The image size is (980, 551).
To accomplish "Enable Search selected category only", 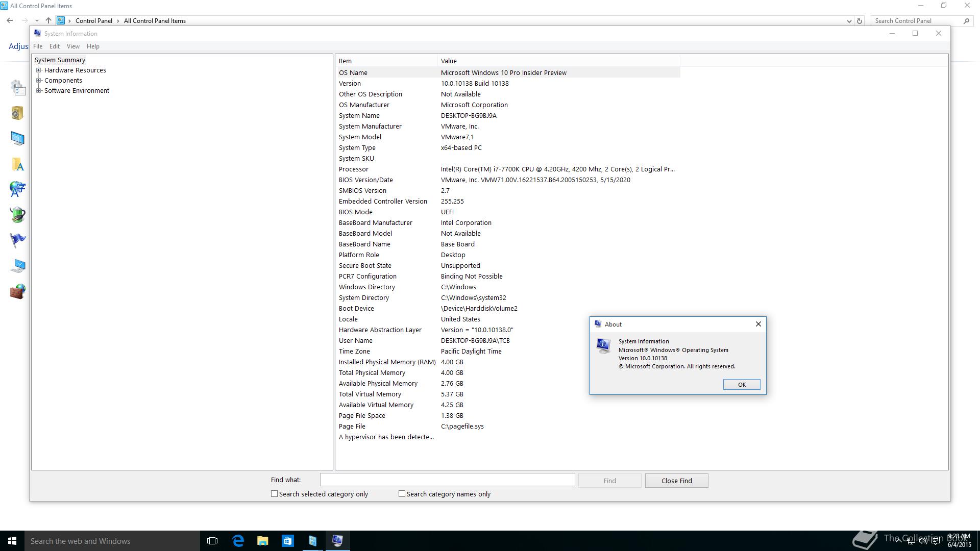I will click(x=274, y=494).
